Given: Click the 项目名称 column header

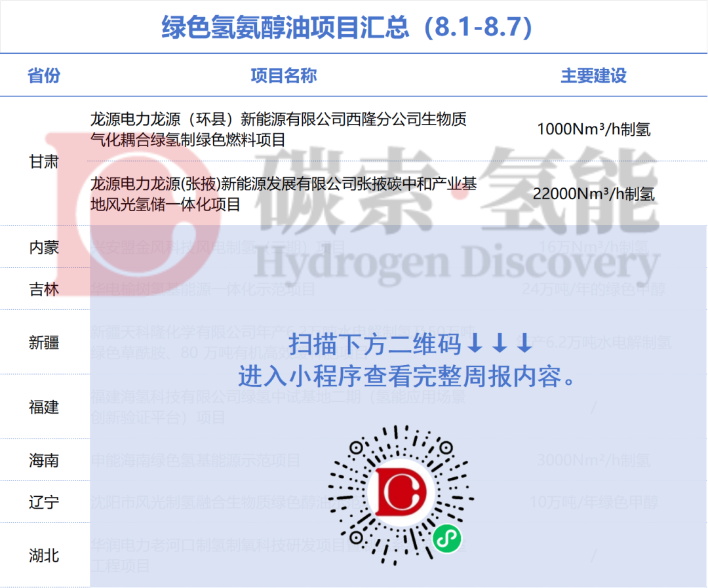Looking at the screenshot, I should (x=284, y=76).
